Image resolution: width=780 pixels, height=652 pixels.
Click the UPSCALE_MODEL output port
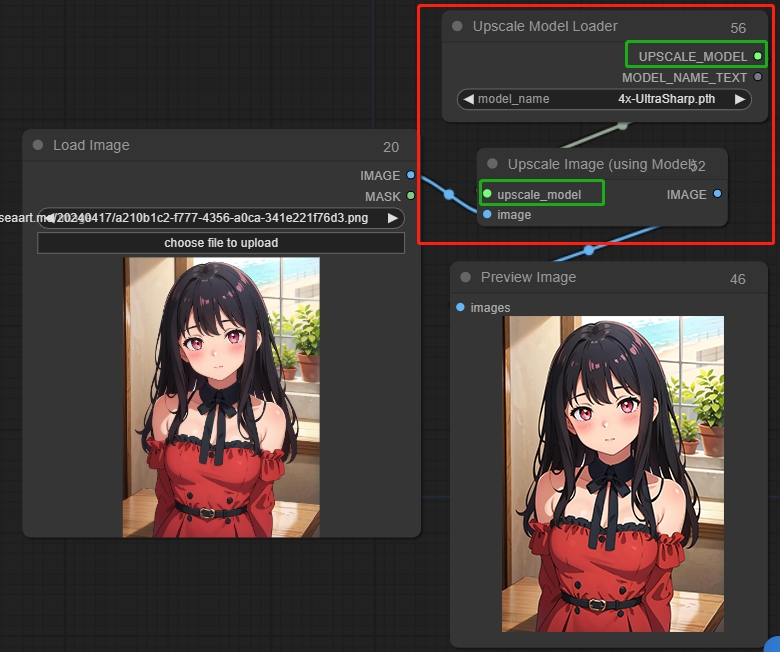click(758, 56)
